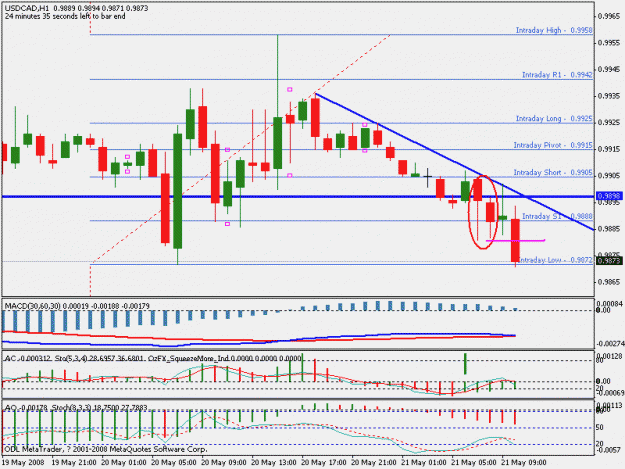The image size is (625, 469).
Task: Select the thick blue horizontal line
Action: tap(298, 196)
